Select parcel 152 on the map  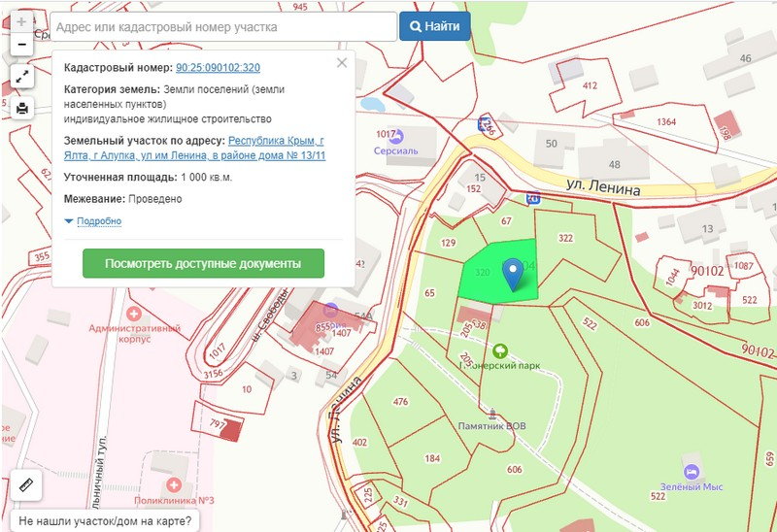click(473, 188)
